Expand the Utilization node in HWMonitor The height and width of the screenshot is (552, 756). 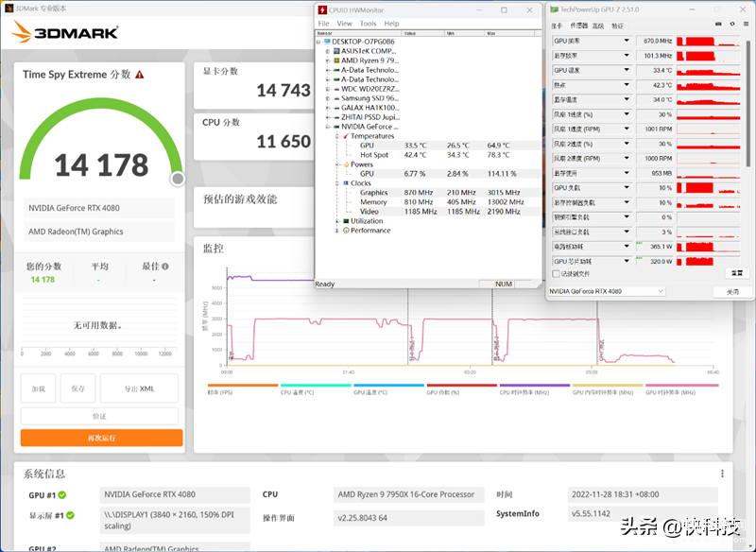click(x=336, y=221)
